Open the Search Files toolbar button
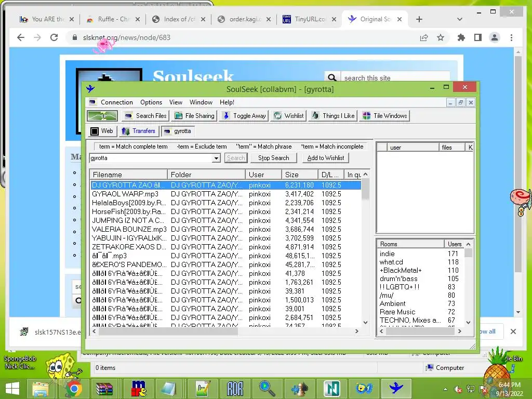Viewport: 532px width, 399px height. click(x=146, y=116)
